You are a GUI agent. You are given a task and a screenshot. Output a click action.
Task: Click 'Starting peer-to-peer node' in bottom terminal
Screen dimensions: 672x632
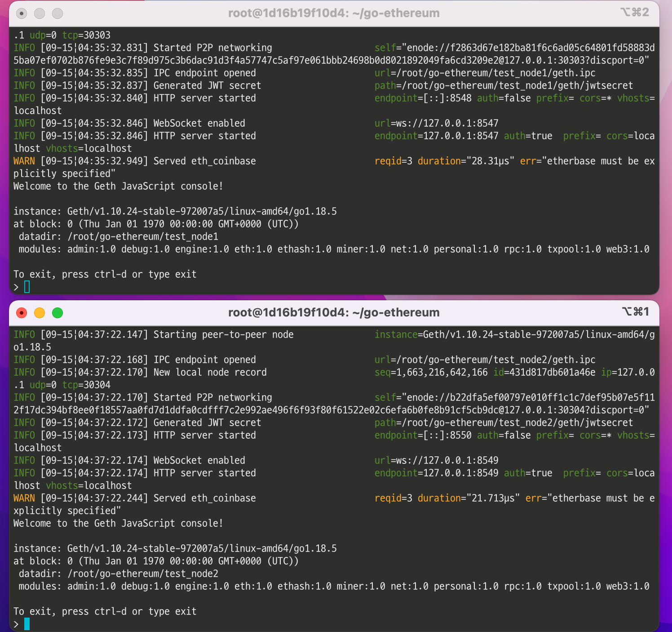224,334
